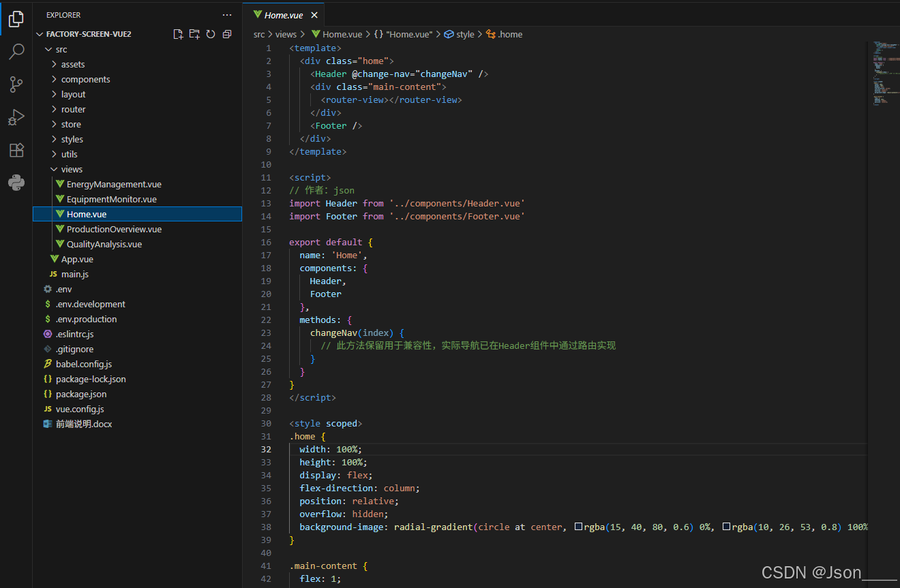Click the style breadcrumb segment

click(x=460, y=34)
